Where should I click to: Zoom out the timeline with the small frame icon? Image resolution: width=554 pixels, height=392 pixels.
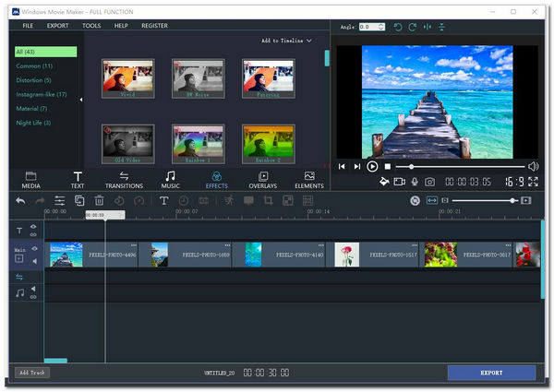pyautogui.click(x=445, y=200)
